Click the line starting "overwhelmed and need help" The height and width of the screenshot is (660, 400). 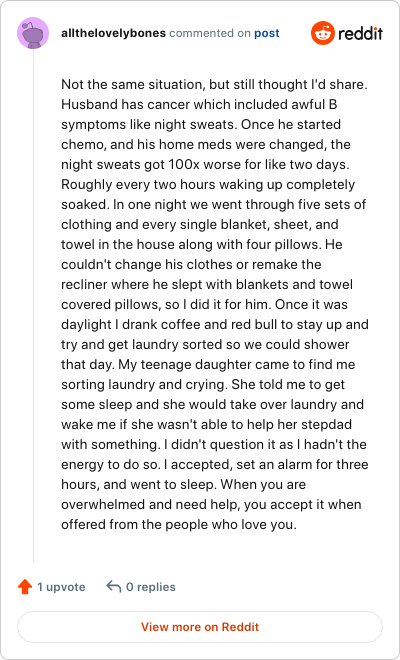click(211, 504)
